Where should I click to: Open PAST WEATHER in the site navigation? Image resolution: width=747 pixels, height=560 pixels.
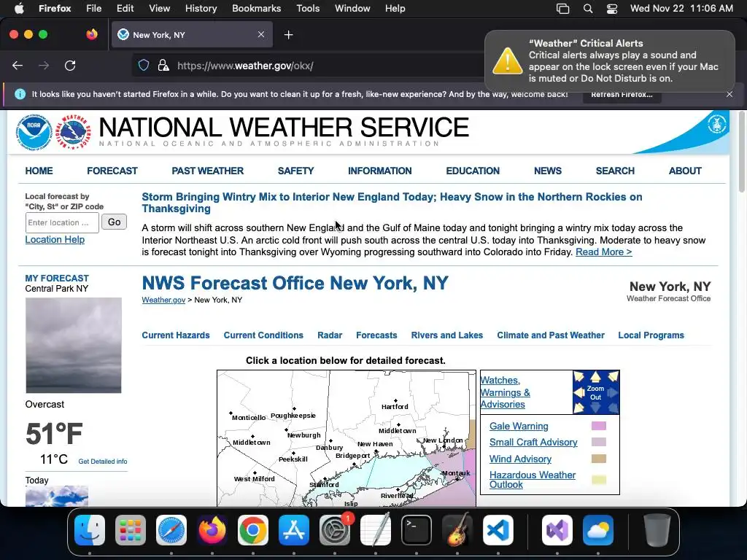click(208, 171)
